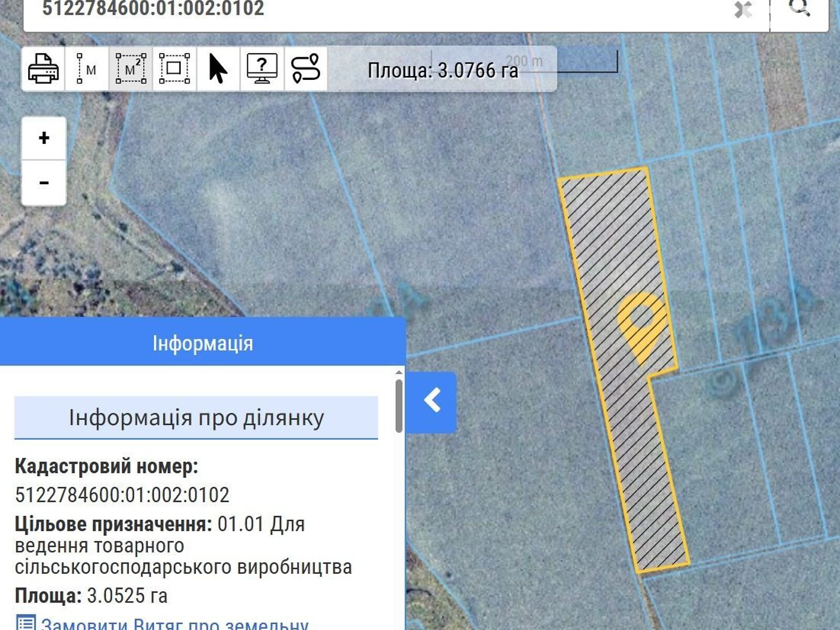Viewport: 840px width, 630px height.
Task: Activate the area measurement (M²) tool
Action: tap(130, 70)
